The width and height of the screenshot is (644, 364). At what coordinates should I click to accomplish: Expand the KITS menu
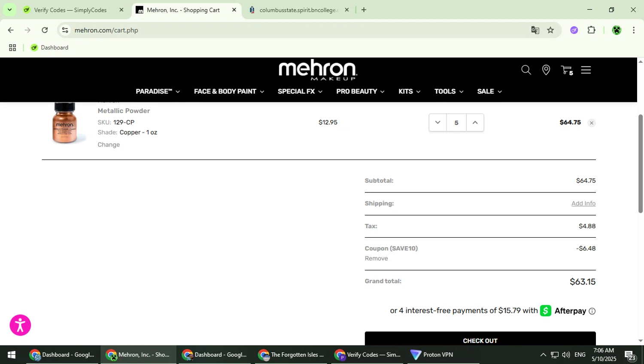(409, 92)
